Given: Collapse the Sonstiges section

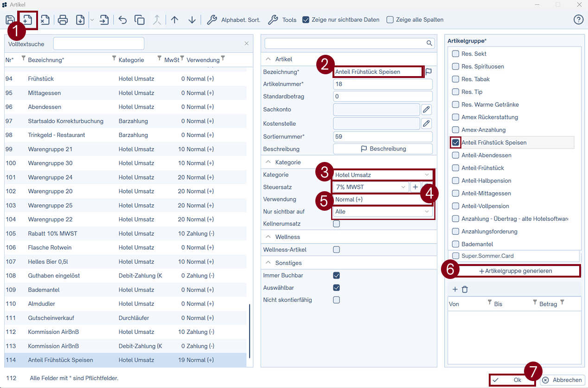Looking at the screenshot, I should (268, 263).
